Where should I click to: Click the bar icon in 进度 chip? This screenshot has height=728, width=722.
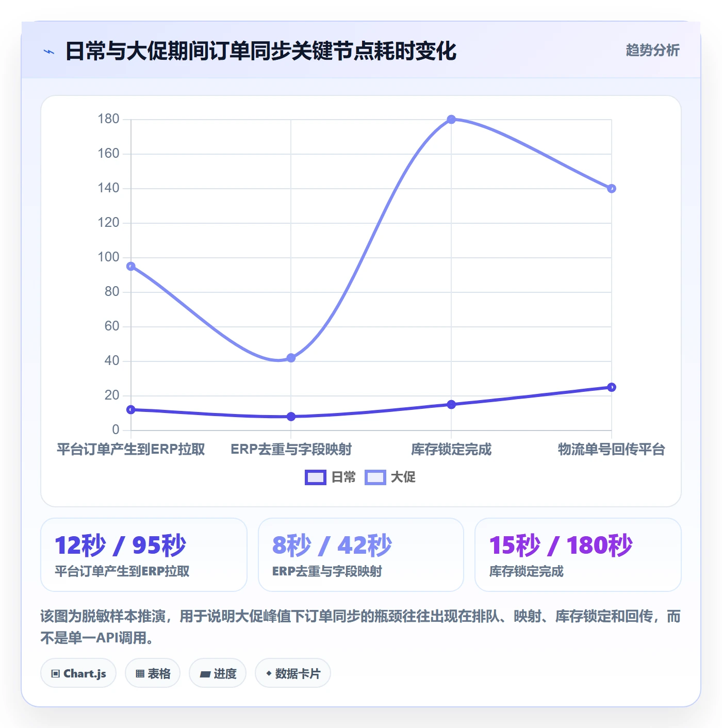205,674
